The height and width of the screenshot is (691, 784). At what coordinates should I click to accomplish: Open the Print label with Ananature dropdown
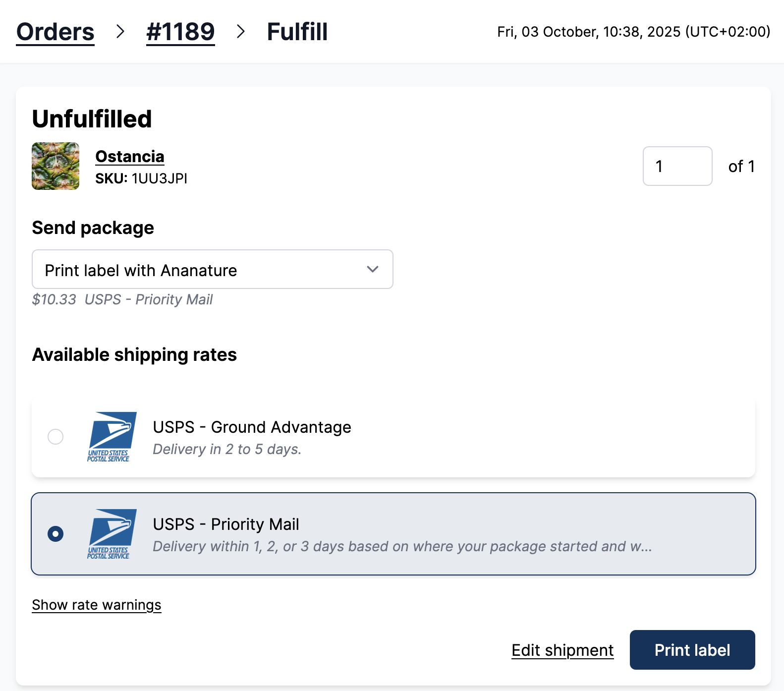pos(212,269)
